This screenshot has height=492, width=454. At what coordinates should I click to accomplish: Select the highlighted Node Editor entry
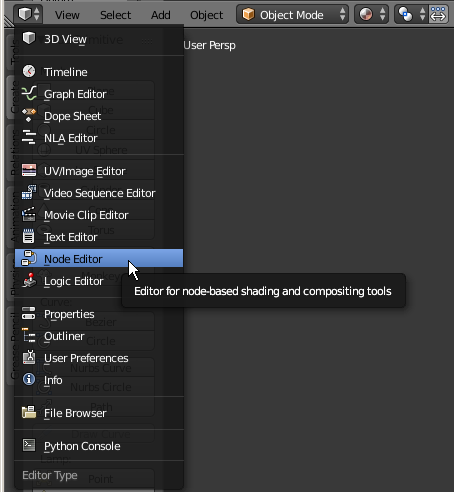click(x=99, y=258)
